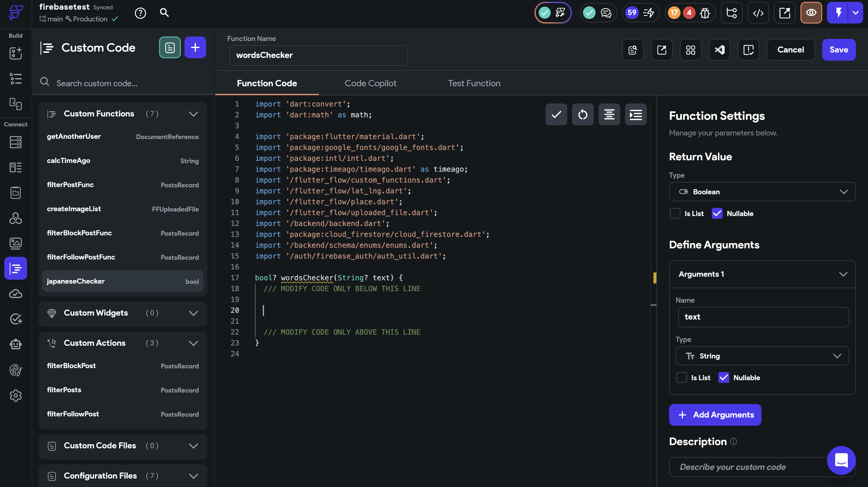Open the VS Code editor icon
Viewport: 868px width, 487px height.
(x=719, y=50)
